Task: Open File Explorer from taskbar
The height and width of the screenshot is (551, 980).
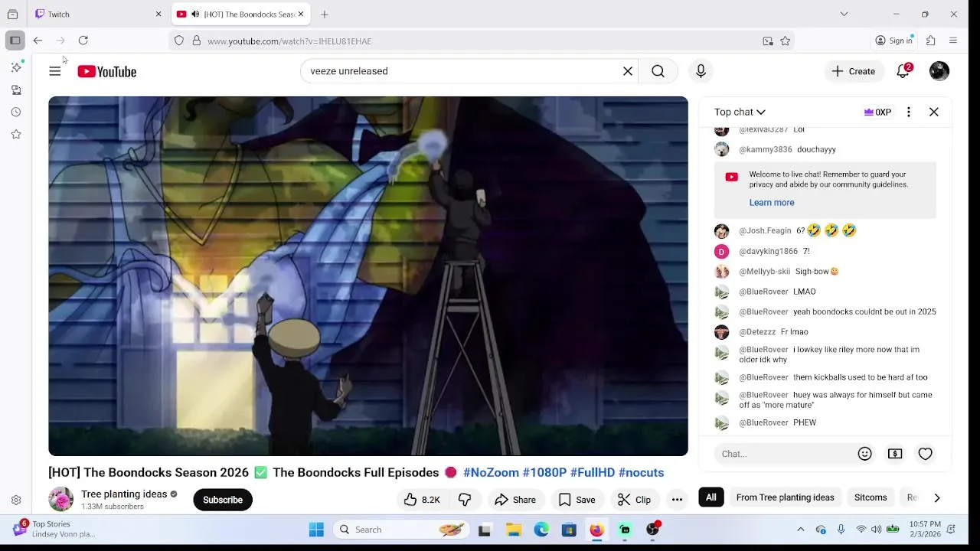Action: pyautogui.click(x=514, y=530)
